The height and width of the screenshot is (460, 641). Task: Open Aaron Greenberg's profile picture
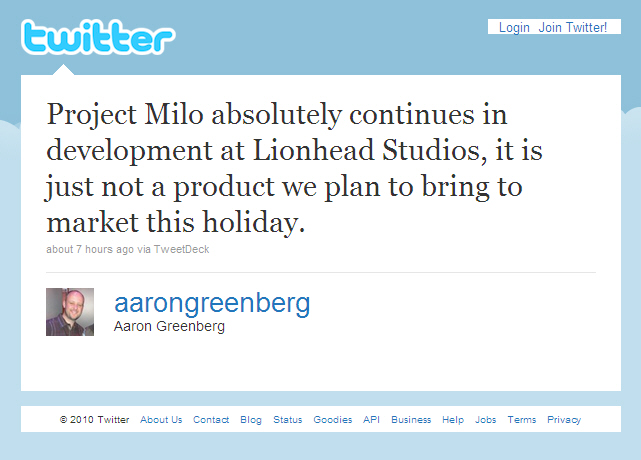click(70, 312)
